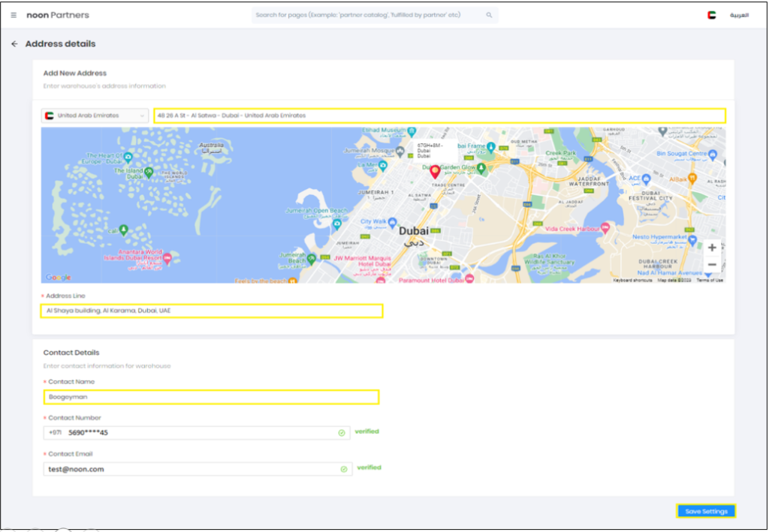The image size is (769, 532).
Task: Open the United Arab Emirates country dropdown
Action: pos(95,116)
